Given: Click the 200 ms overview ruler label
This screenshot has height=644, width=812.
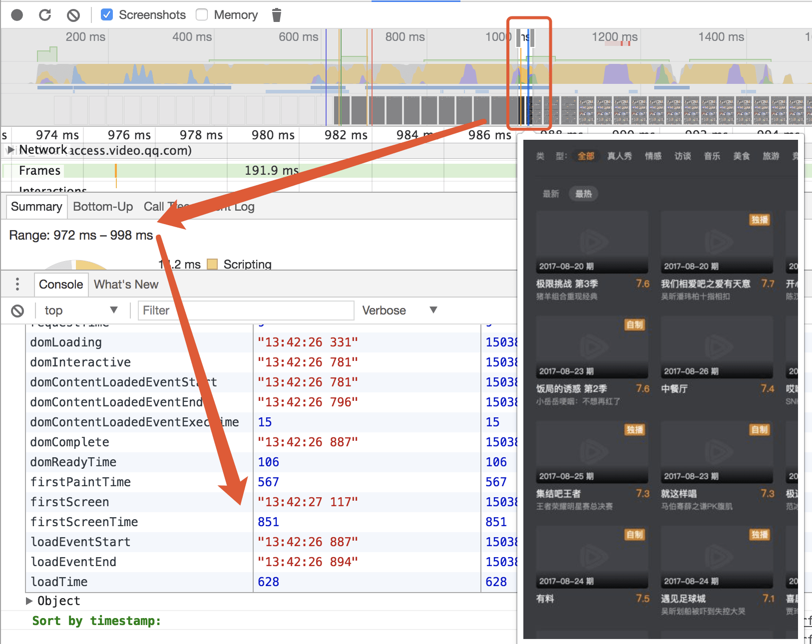Looking at the screenshot, I should pyautogui.click(x=85, y=37).
